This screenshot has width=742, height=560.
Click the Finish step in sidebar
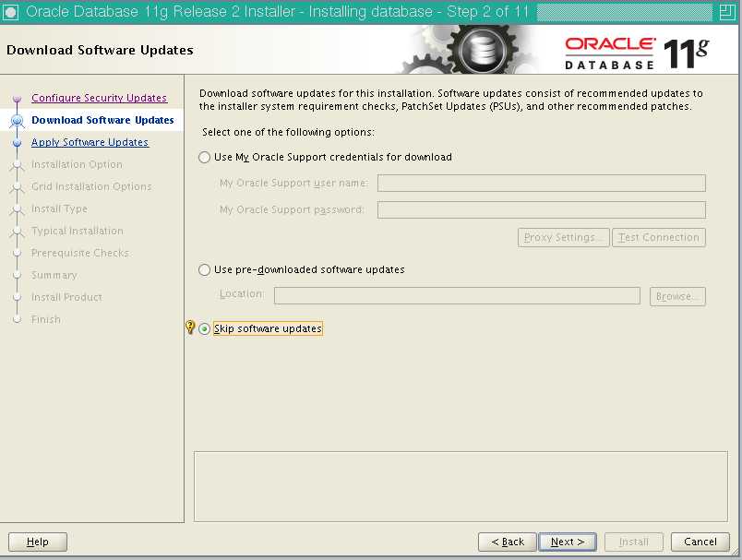tap(46, 320)
